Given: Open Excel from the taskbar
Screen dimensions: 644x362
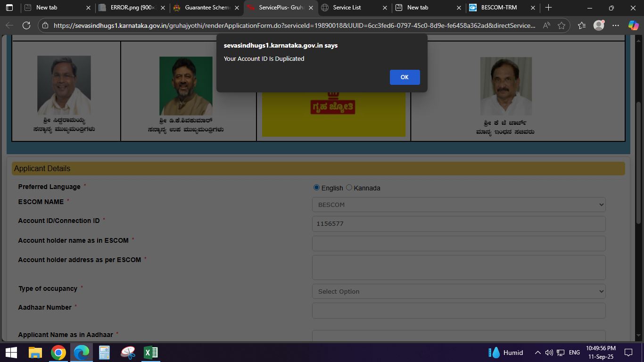Looking at the screenshot, I should click(x=151, y=353).
